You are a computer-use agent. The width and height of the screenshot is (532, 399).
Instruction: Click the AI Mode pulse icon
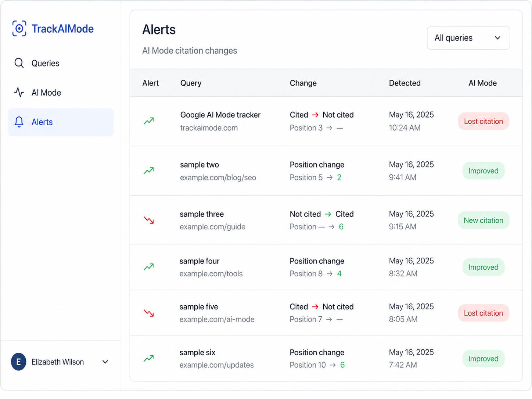(x=19, y=93)
